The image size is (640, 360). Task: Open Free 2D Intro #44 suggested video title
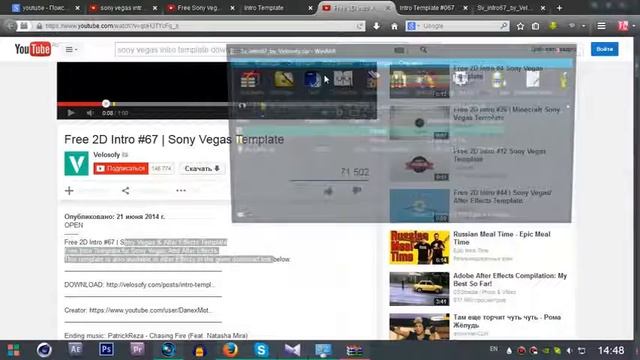coord(502,196)
